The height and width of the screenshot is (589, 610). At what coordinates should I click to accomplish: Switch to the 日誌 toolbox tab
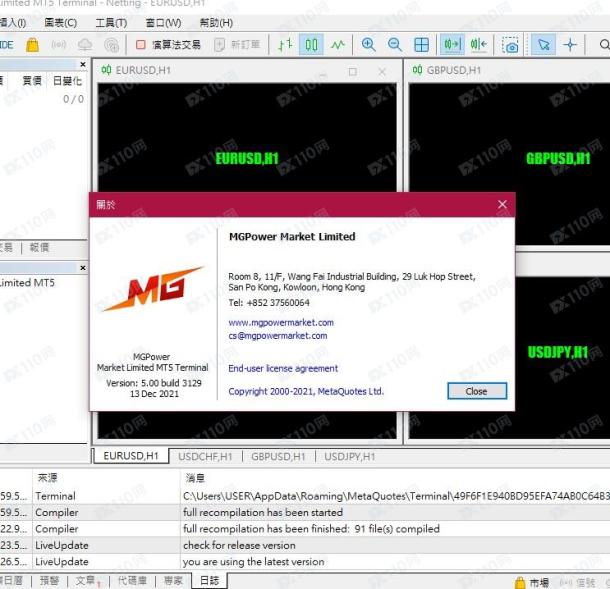(209, 581)
